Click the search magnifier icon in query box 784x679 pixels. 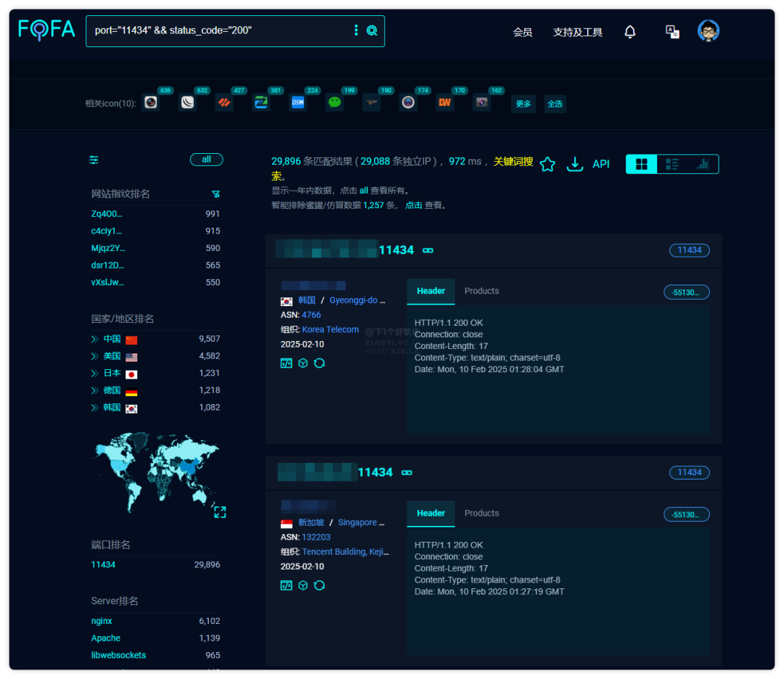(x=372, y=30)
